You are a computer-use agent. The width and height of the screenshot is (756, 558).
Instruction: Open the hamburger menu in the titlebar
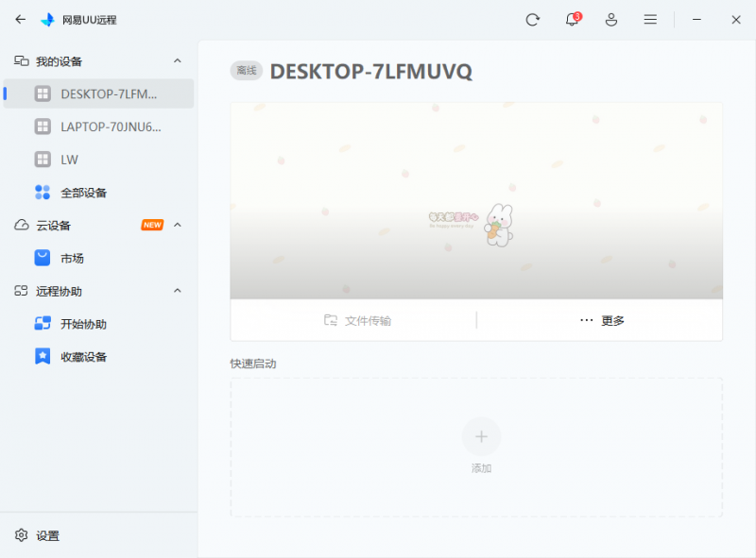pos(650,19)
